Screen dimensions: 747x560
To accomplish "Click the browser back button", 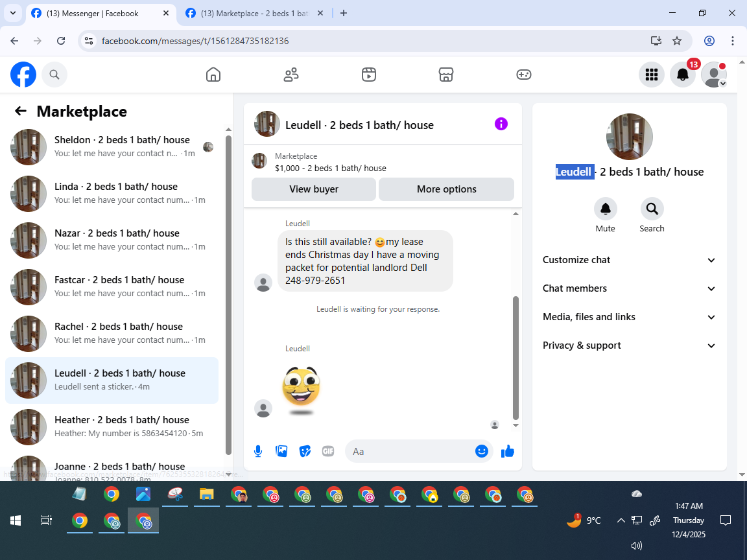I will coord(14,41).
